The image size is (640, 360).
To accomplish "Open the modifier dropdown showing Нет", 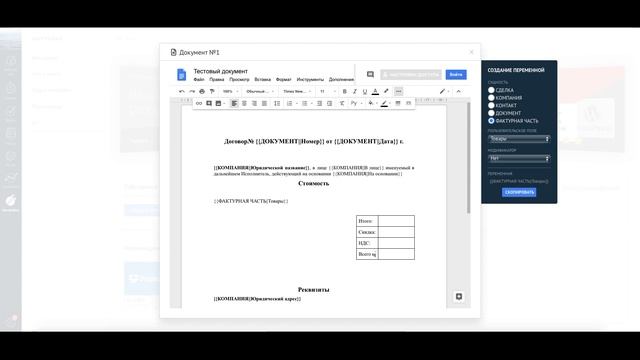I will (519, 158).
